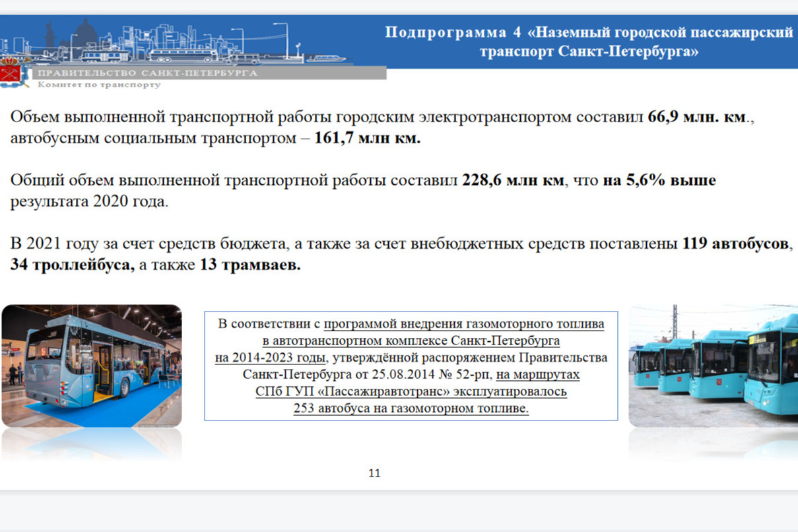Click the St. Petersburg coat of arms emblem
Image resolution: width=798 pixels, height=532 pixels.
tap(11, 71)
